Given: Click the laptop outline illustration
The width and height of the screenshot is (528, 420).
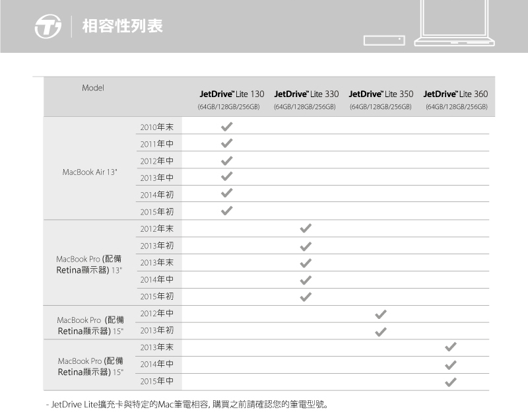Looking at the screenshot, I should 454,23.
